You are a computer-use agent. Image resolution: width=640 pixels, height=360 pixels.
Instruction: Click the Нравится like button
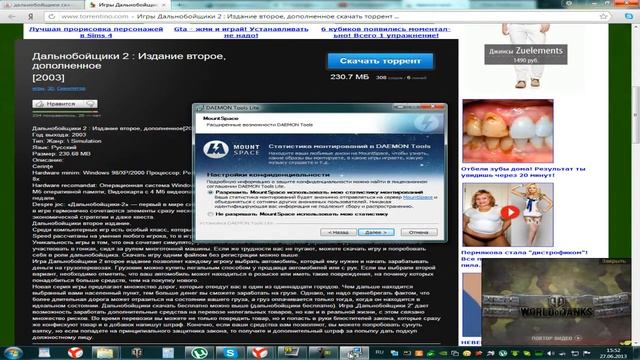pos(65,104)
